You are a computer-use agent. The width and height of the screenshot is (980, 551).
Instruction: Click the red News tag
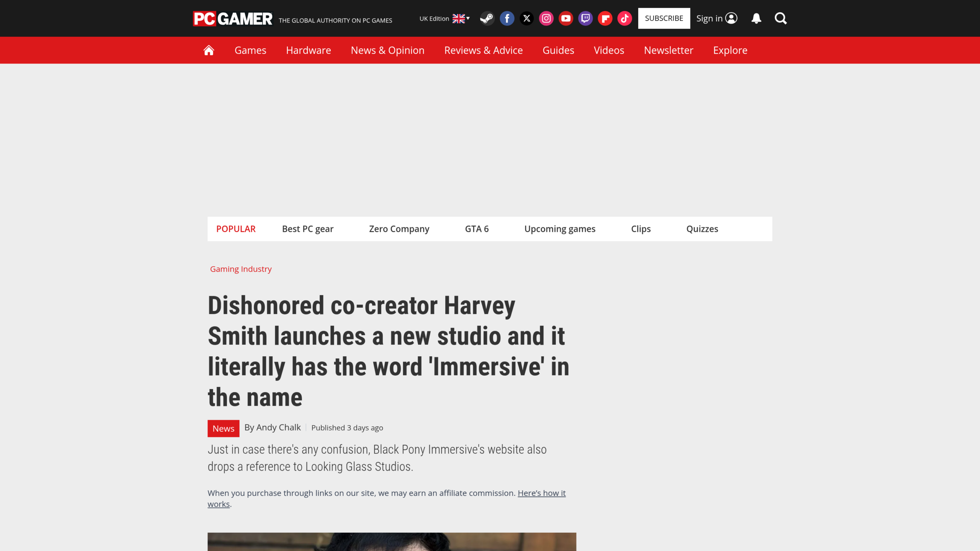tap(223, 428)
